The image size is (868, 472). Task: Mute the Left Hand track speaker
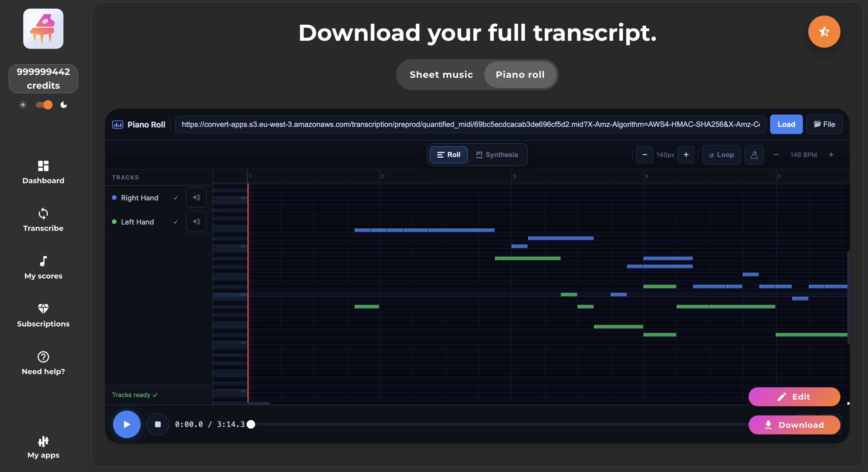point(196,222)
